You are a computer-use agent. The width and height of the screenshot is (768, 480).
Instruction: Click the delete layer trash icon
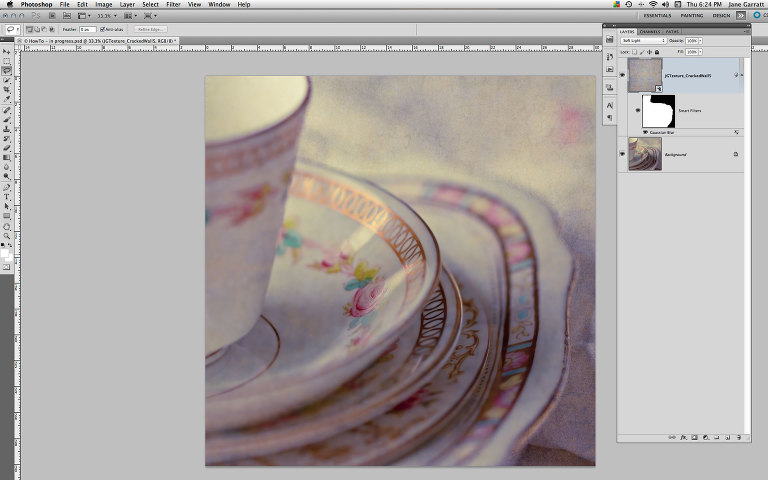tap(739, 437)
